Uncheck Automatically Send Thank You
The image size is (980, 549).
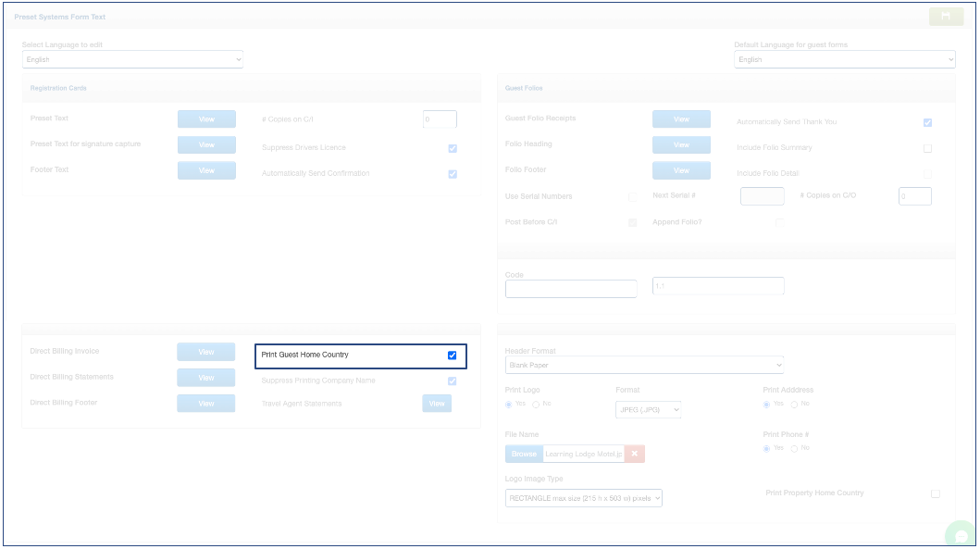tap(927, 122)
